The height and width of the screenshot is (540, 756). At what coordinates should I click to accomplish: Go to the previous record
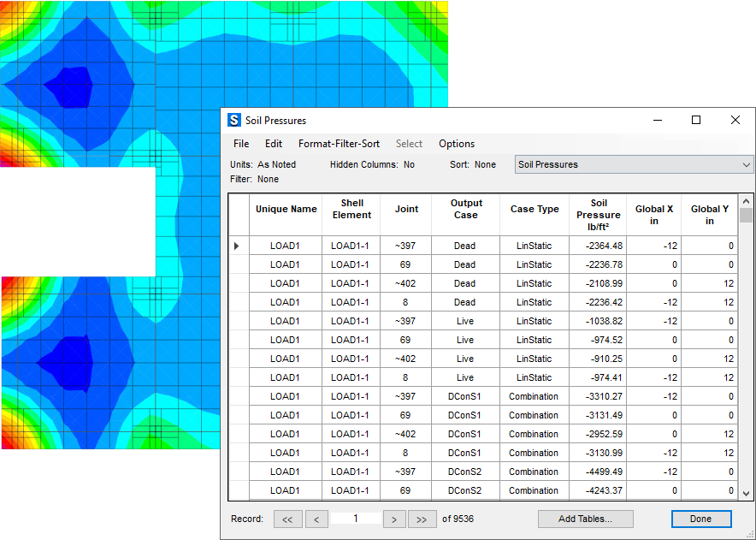316,519
